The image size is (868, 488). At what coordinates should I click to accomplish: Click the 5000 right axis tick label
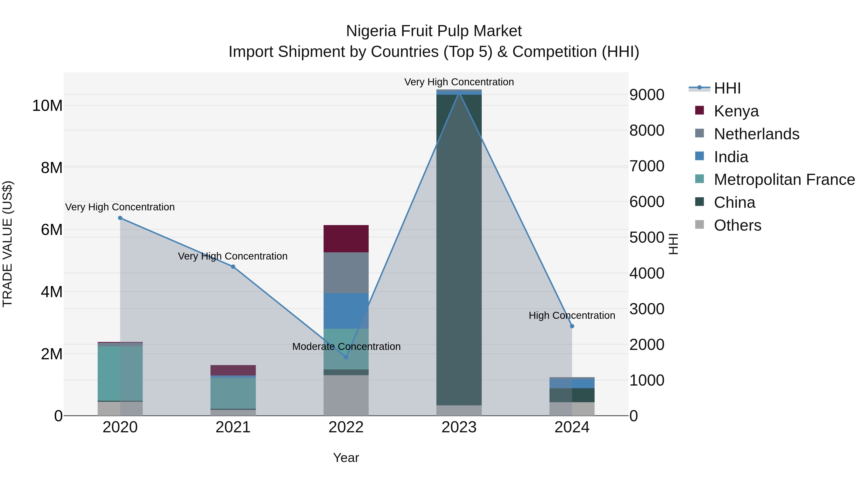click(x=647, y=237)
